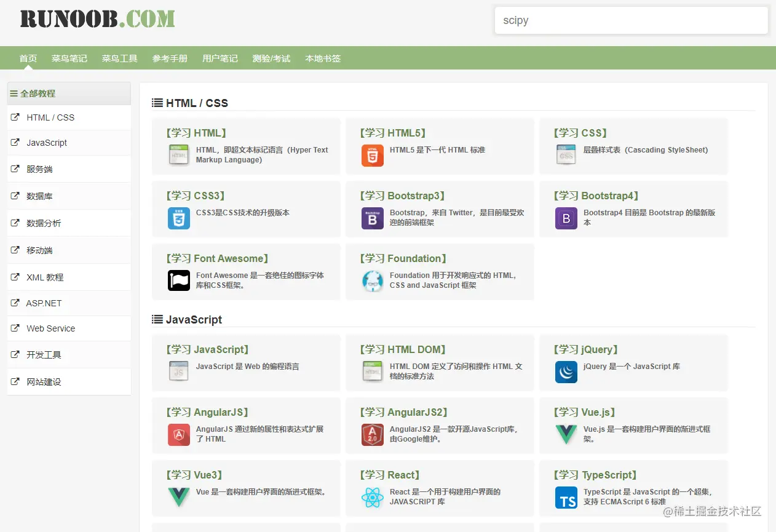
Task: Click the search field containing scipy
Action: [x=631, y=20]
